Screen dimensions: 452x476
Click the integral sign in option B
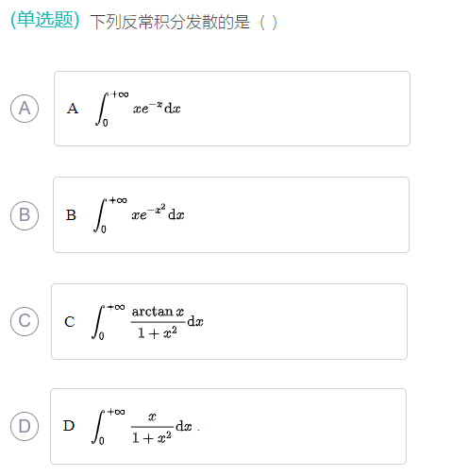point(99,215)
